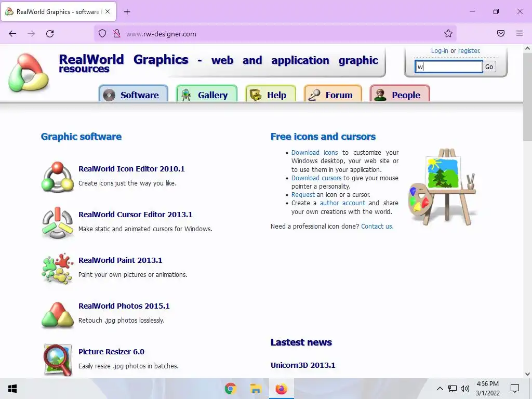Show hidden system tray icons
Image resolution: width=532 pixels, height=399 pixels.
click(x=440, y=389)
